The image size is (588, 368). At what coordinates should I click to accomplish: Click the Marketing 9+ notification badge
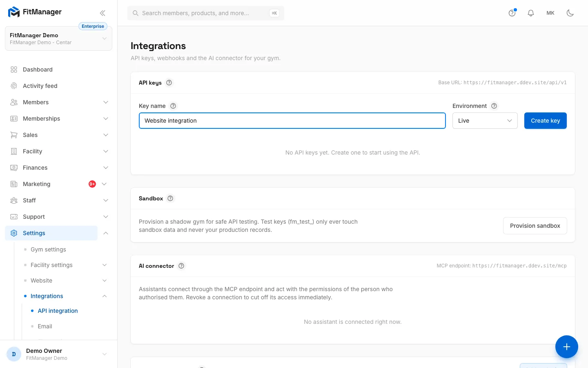coord(92,184)
